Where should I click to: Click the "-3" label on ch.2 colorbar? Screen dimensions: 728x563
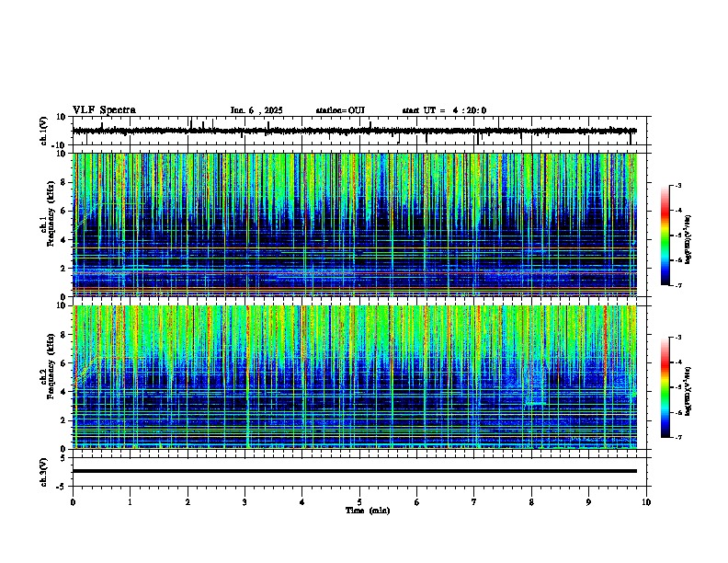[677, 338]
